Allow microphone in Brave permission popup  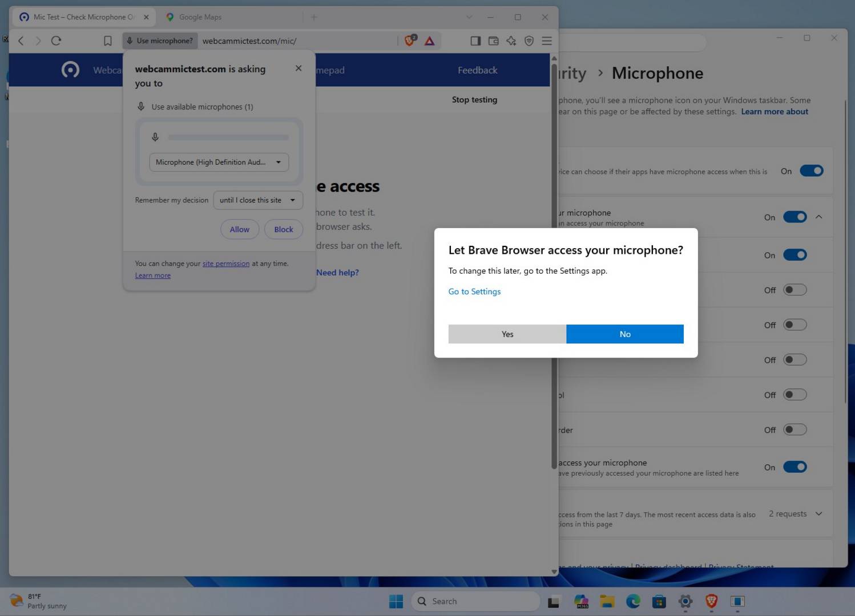240,229
